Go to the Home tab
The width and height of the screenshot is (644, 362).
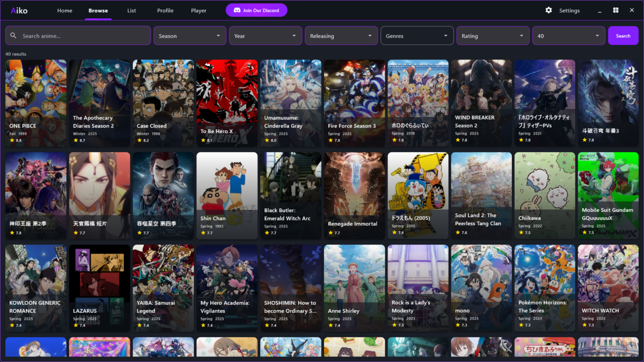coord(64,11)
